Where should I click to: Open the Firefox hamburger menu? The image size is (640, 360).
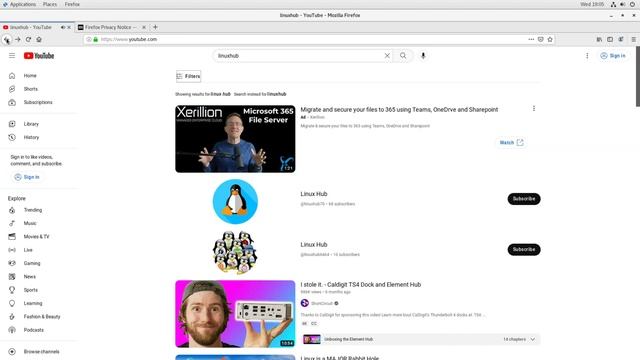(633, 40)
